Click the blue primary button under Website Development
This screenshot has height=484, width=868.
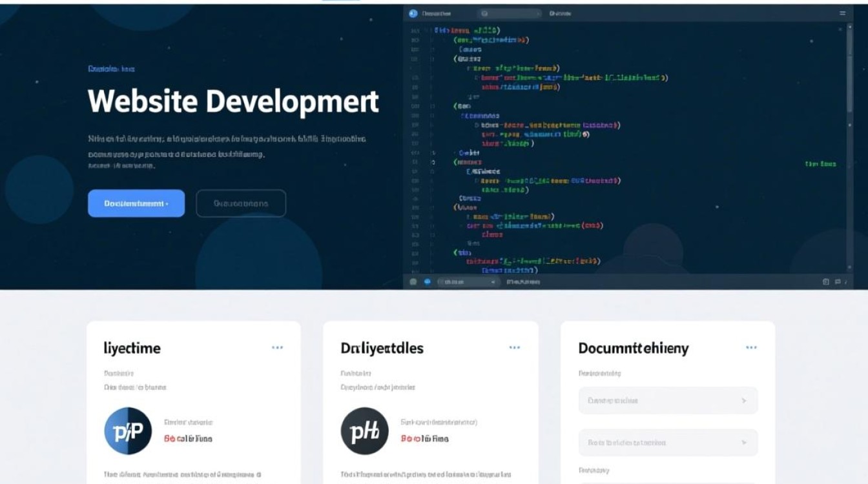(136, 203)
